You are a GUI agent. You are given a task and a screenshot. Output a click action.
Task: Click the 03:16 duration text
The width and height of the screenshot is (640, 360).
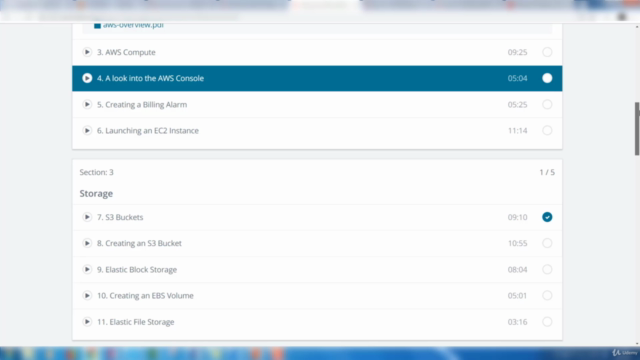tap(517, 322)
